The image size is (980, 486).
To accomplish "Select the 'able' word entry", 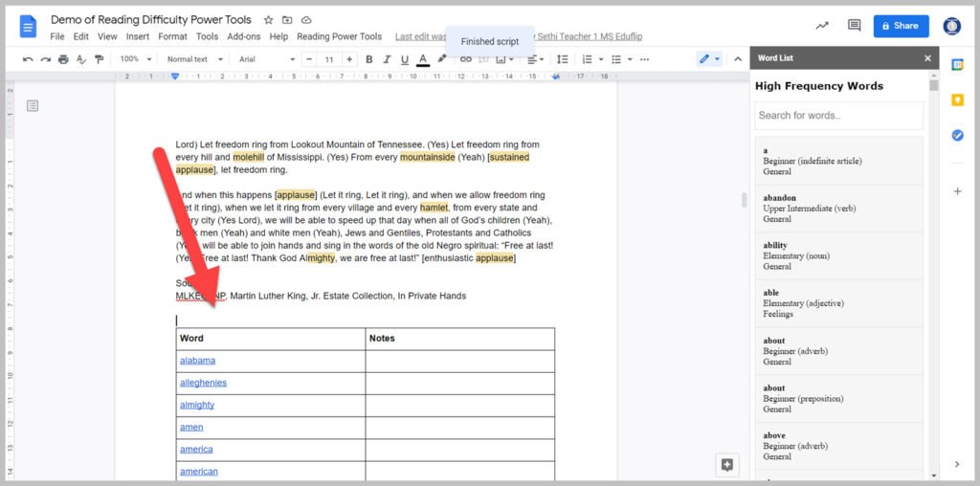I will click(838, 303).
